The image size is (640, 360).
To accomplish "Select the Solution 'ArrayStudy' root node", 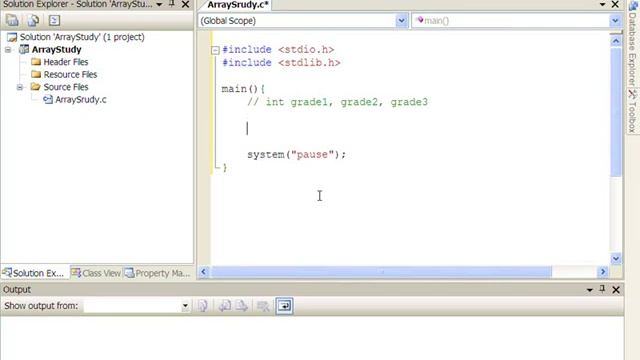I will pos(82,37).
